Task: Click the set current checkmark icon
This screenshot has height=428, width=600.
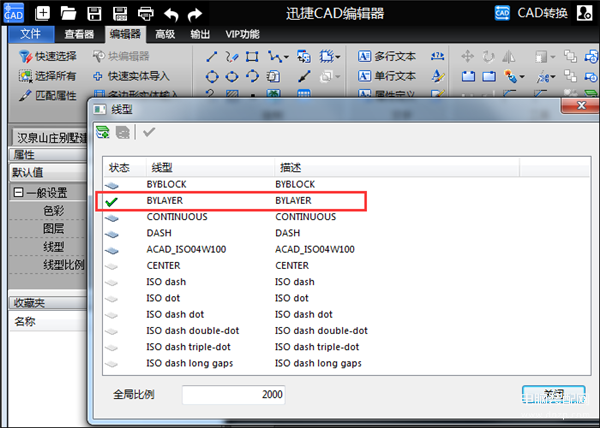Action: [149, 132]
